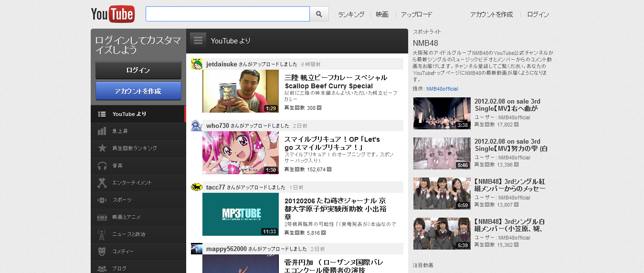The image size is (644, 273).
Task: Click the YouTube logo
Action: point(113,14)
